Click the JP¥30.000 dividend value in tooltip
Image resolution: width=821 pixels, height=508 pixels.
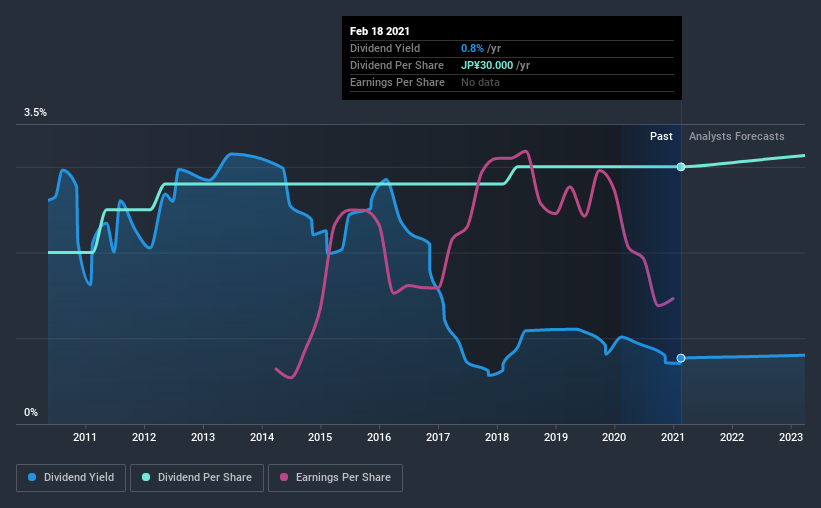[x=487, y=65]
